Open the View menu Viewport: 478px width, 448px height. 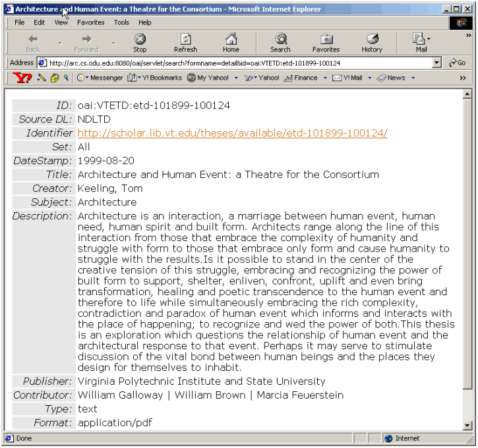coord(61,22)
